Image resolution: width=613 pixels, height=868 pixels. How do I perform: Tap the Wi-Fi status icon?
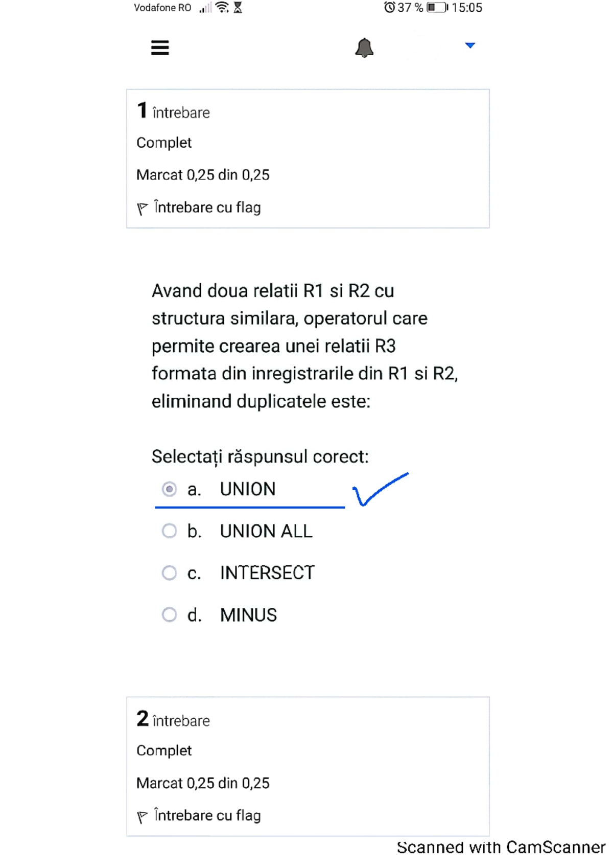coord(222,7)
